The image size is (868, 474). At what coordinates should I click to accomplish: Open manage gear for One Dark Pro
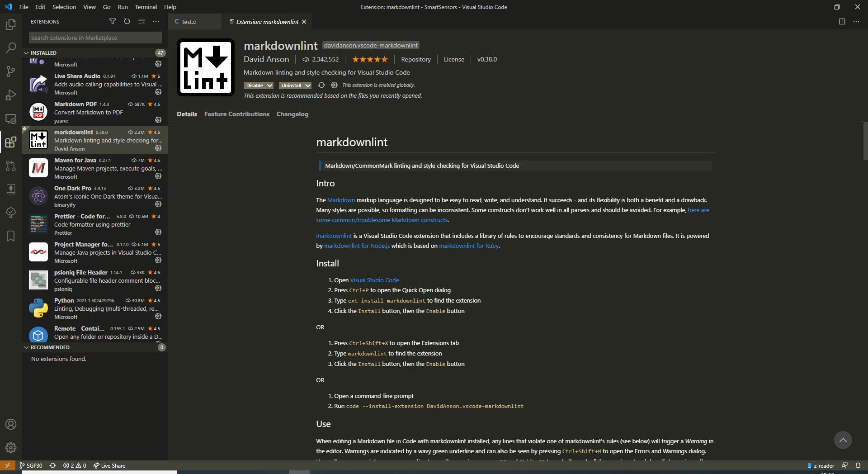158,204
